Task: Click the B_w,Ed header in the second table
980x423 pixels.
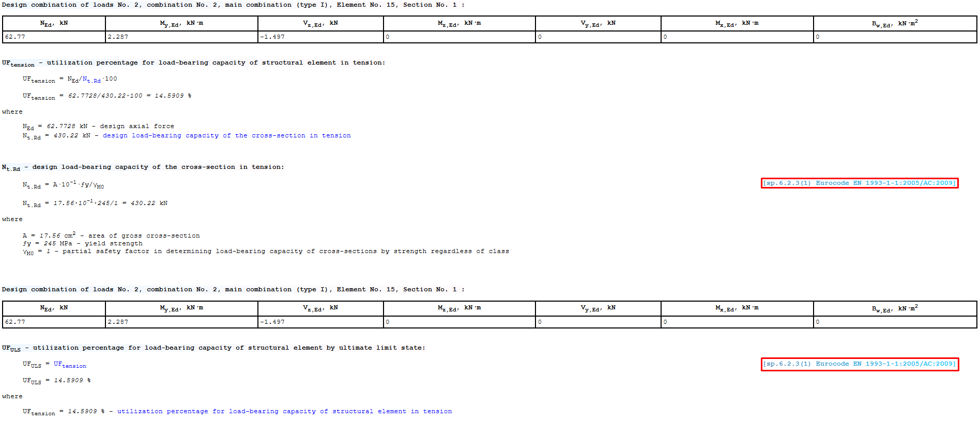Action: [894, 308]
